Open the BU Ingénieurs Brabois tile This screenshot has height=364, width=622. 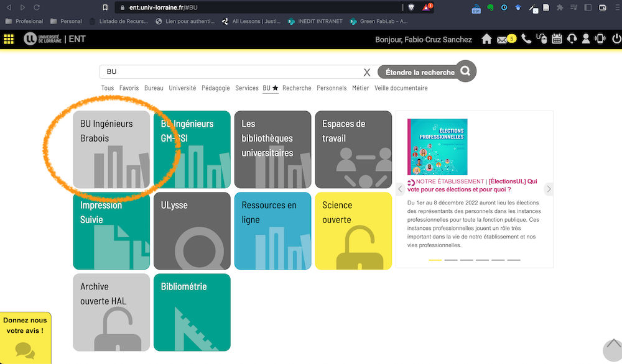(111, 150)
